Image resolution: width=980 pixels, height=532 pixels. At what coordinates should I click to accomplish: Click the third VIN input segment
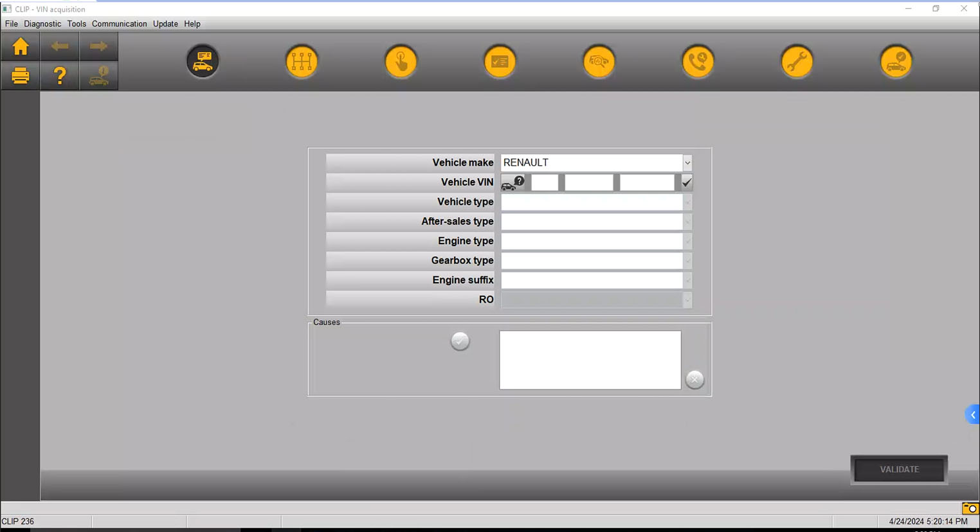coord(647,182)
